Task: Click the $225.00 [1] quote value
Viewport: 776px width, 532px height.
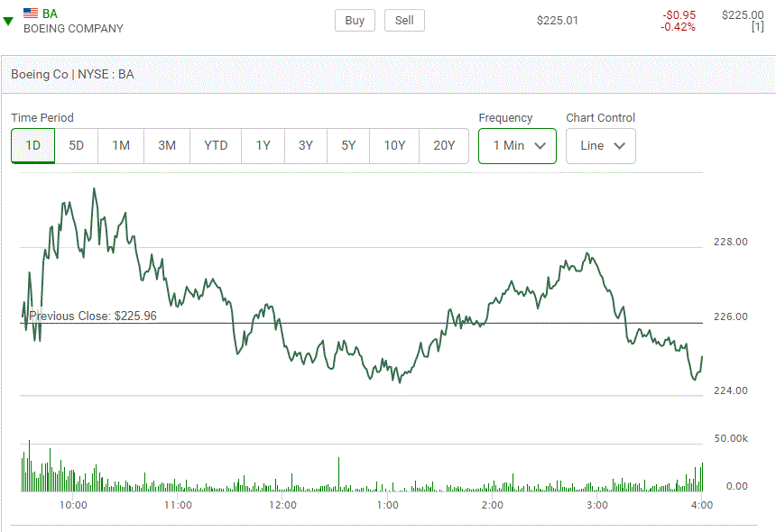Action: click(x=743, y=21)
